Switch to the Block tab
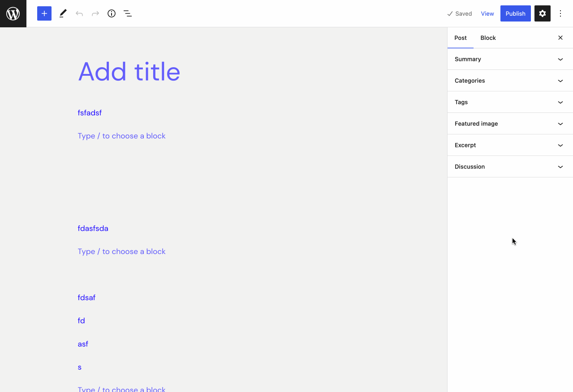This screenshot has width=573, height=392. pyautogui.click(x=488, y=38)
